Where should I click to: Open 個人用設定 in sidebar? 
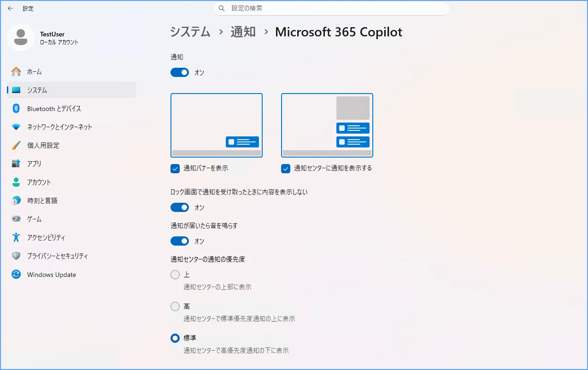(x=71, y=145)
